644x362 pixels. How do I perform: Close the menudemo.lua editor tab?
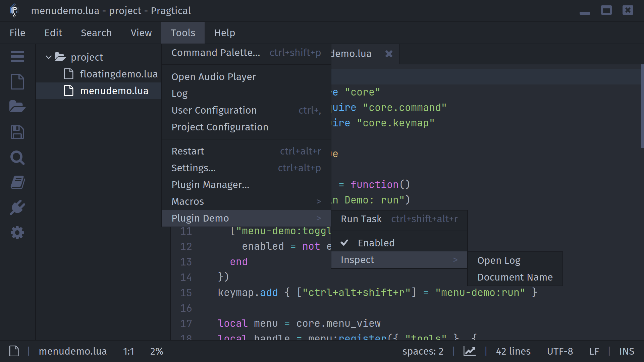pos(389,54)
